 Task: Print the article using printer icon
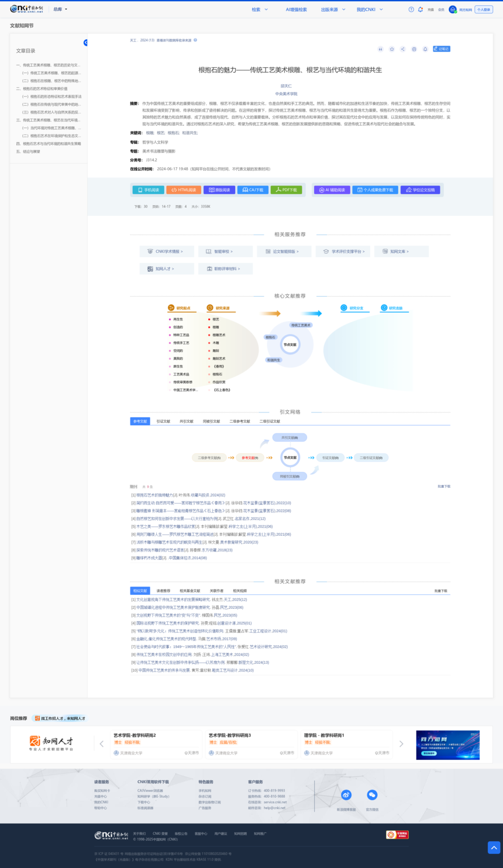click(414, 49)
